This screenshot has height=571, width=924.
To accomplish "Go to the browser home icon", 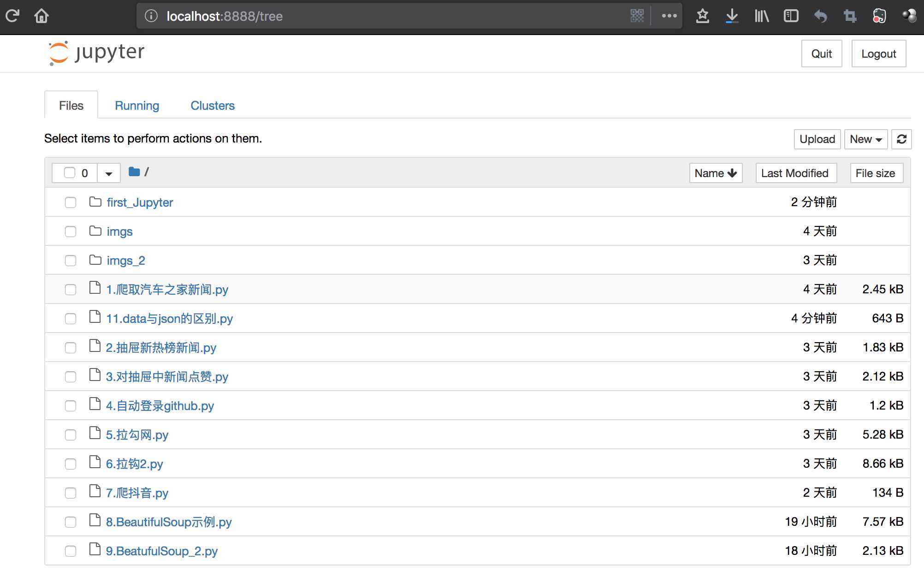I will pos(41,16).
